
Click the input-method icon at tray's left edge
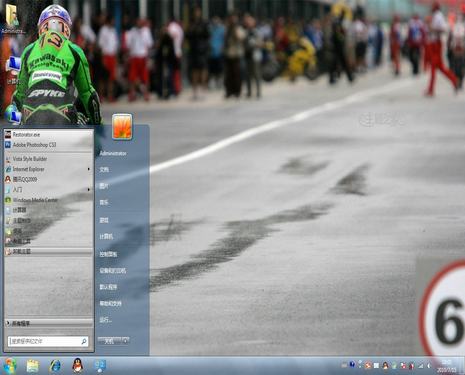(x=344, y=366)
